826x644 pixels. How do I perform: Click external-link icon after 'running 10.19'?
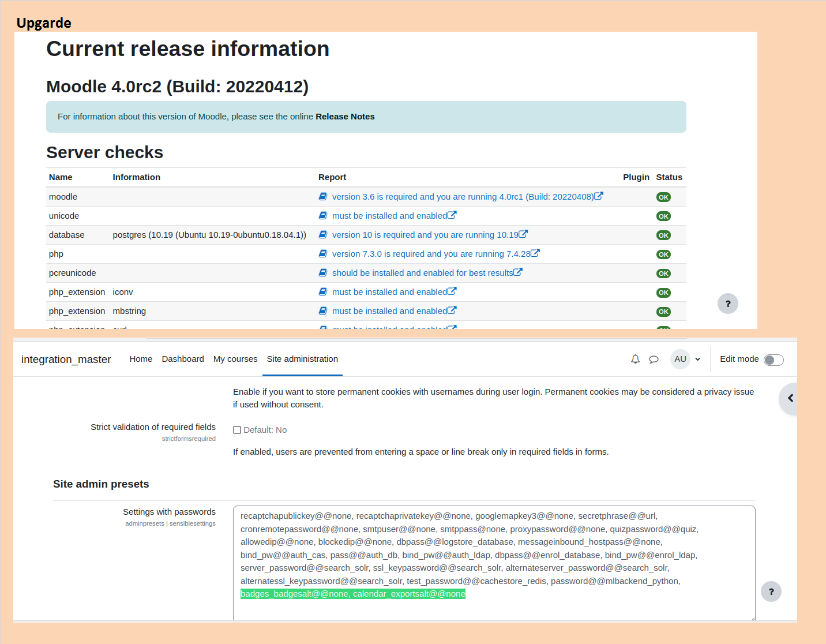[523, 234]
